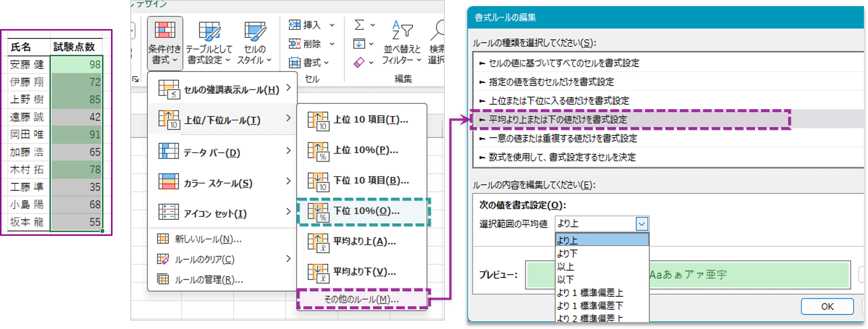Viewport: 868px width, 329px height.
Task: Select rule type 数式を使用して、書式設定するセルを決定
Action: [562, 157]
